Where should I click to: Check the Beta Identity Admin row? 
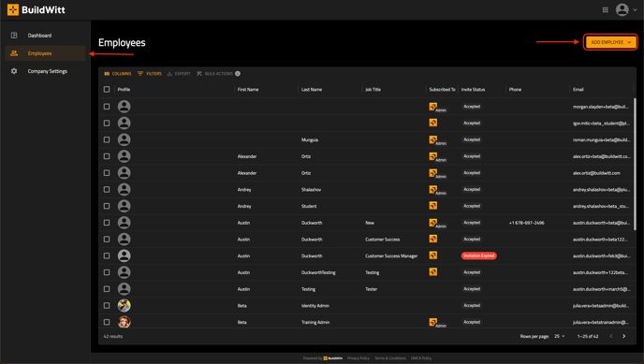pyautogui.click(x=107, y=305)
